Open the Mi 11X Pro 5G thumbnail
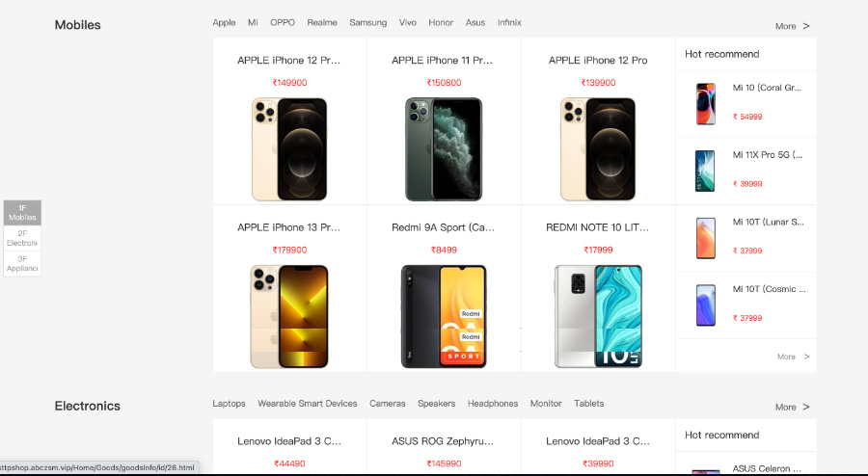868x476 pixels. (x=705, y=171)
